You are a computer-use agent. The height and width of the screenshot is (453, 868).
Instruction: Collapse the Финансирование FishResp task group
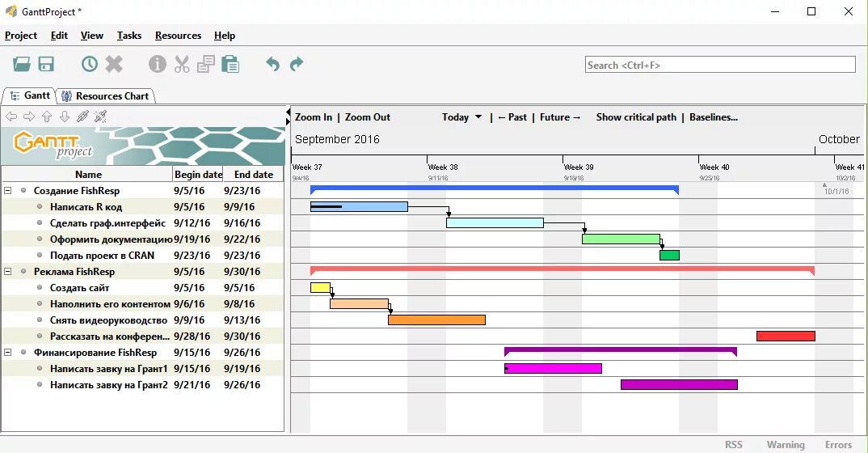8,352
